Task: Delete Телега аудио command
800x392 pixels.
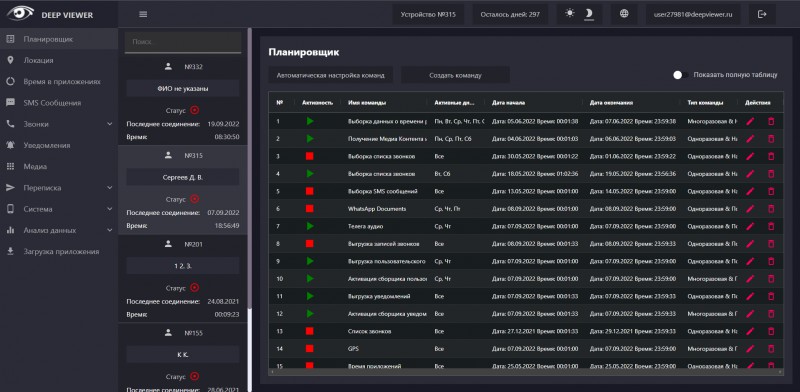Action: (x=771, y=226)
